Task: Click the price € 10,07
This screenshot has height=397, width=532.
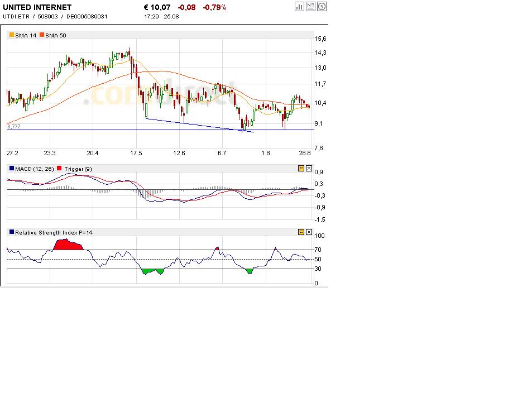Action: (157, 7)
